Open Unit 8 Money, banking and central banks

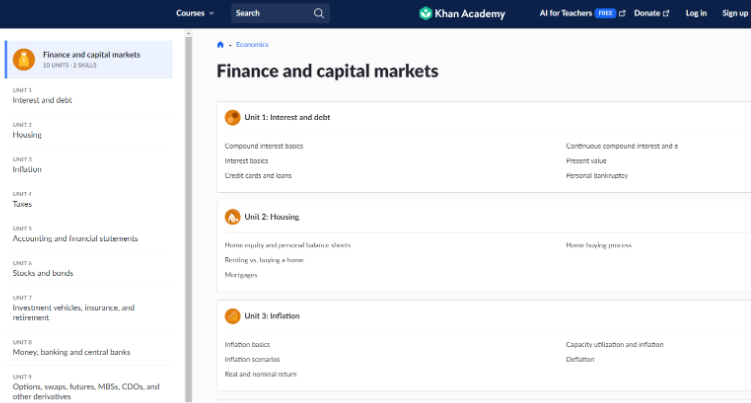89,348
